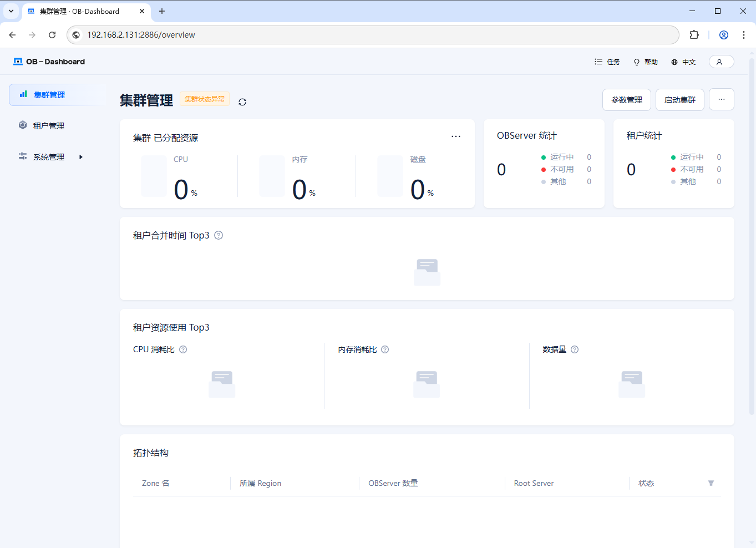Click the 参数管理 button
Viewport: 756px width, 548px height.
[x=626, y=100]
